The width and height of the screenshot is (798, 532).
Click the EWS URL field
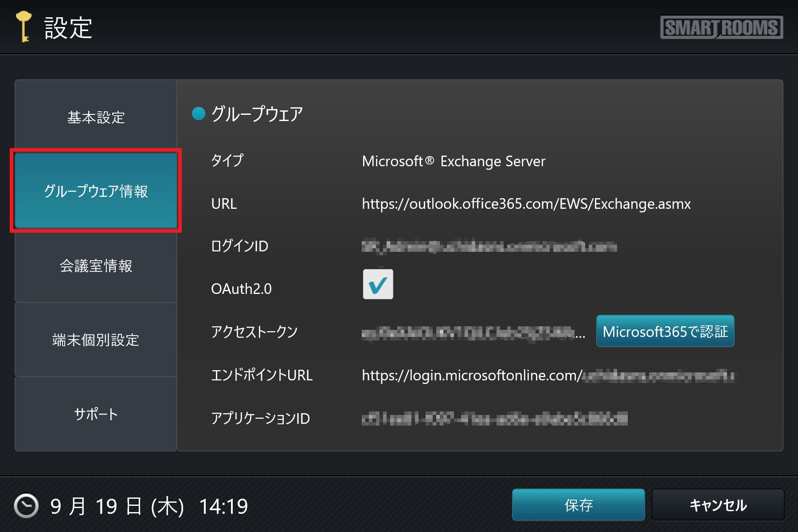pyautogui.click(x=526, y=204)
